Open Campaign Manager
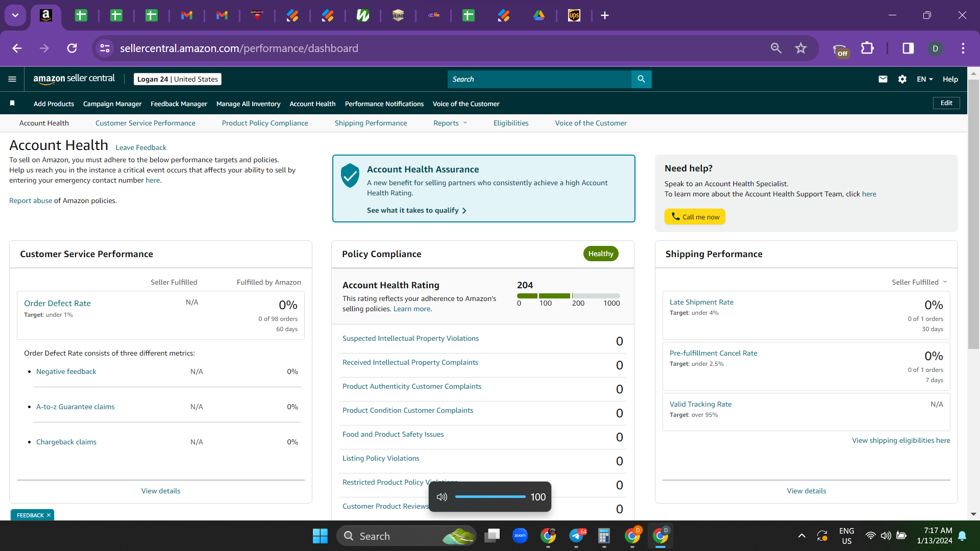 click(x=112, y=104)
